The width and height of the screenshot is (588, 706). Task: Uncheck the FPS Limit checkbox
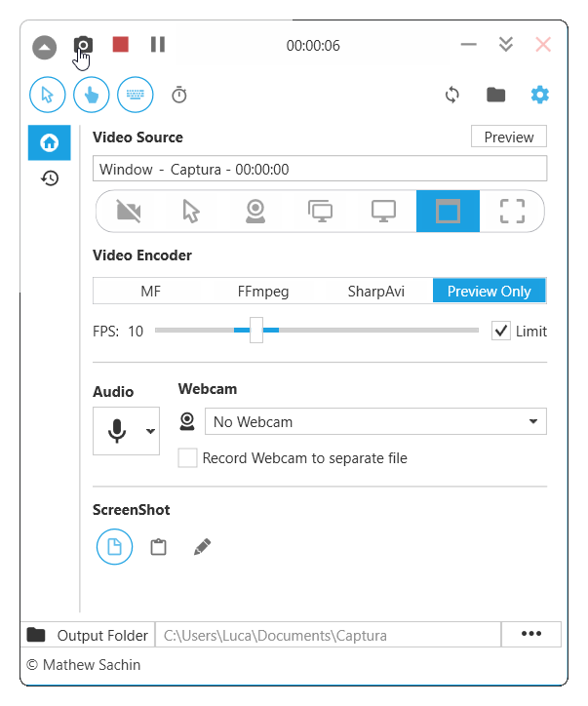coord(501,331)
